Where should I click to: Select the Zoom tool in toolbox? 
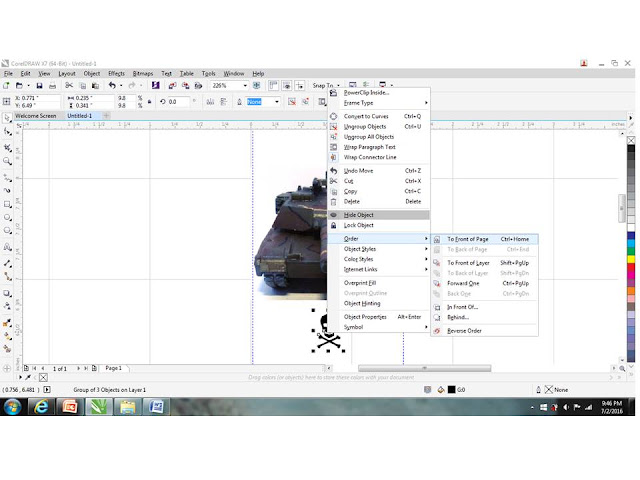click(x=7, y=161)
